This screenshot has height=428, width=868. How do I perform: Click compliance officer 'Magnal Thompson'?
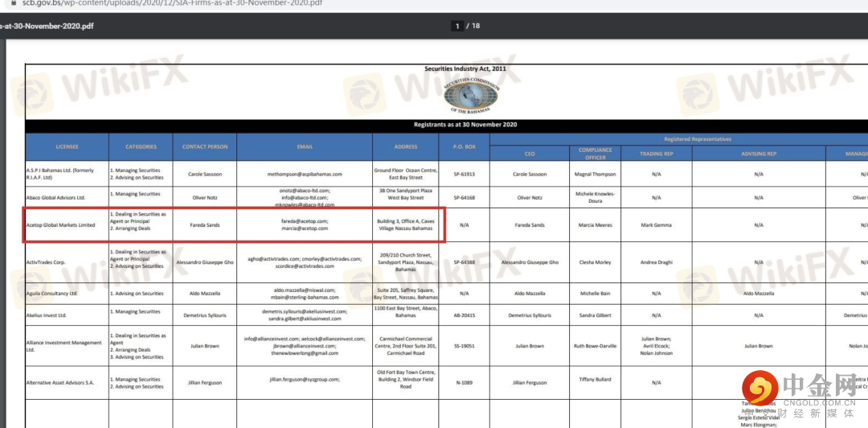(595, 174)
